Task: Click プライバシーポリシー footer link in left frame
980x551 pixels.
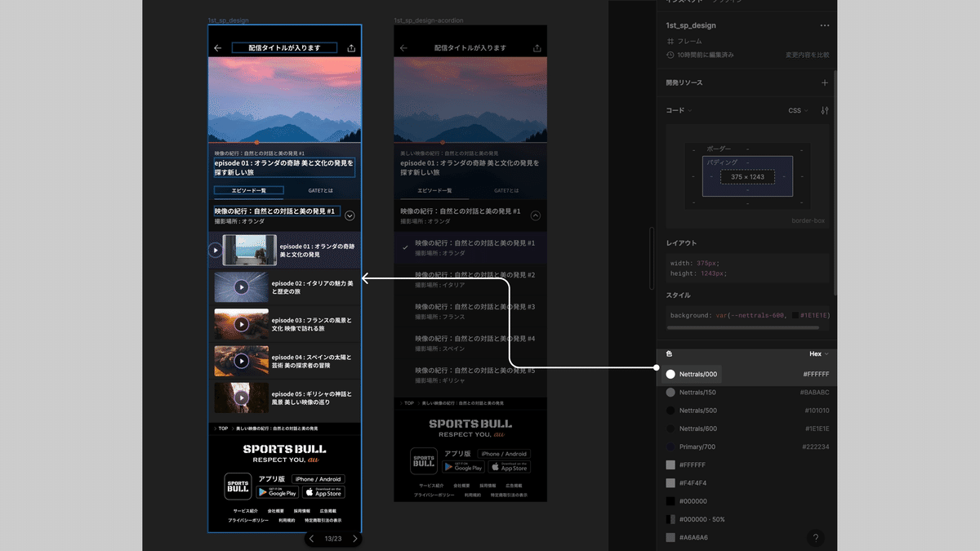Action: point(249,520)
